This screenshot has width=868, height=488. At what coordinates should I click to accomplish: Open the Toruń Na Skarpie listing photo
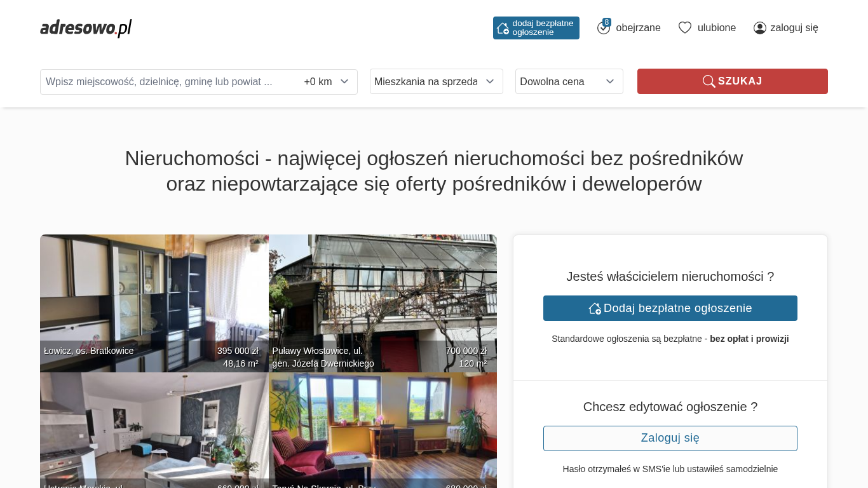pyautogui.click(x=383, y=430)
